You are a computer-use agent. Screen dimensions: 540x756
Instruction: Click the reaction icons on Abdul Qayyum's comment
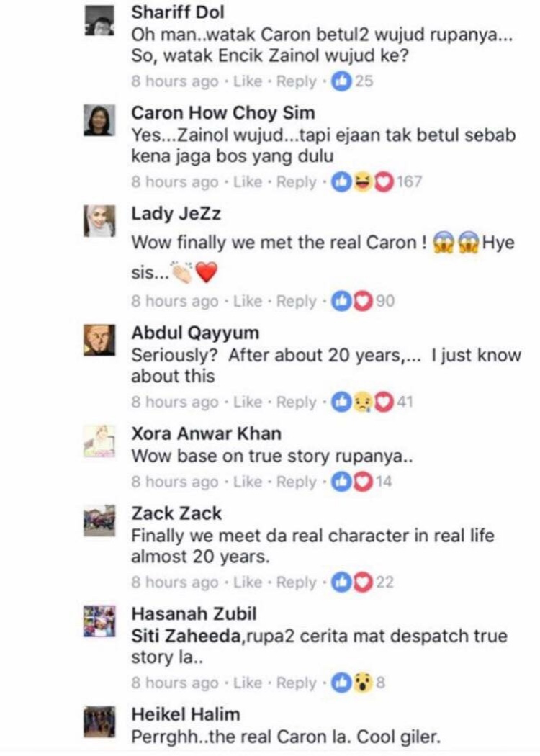pos(372,402)
